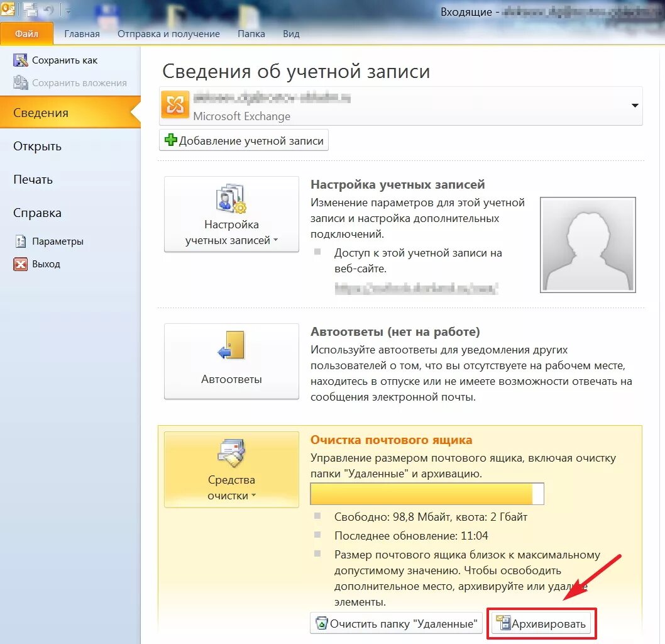Click the profile photo placeholder

tap(588, 245)
